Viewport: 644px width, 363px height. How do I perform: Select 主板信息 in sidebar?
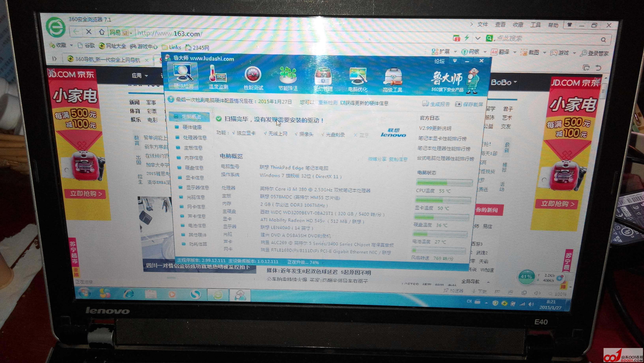pos(193,148)
